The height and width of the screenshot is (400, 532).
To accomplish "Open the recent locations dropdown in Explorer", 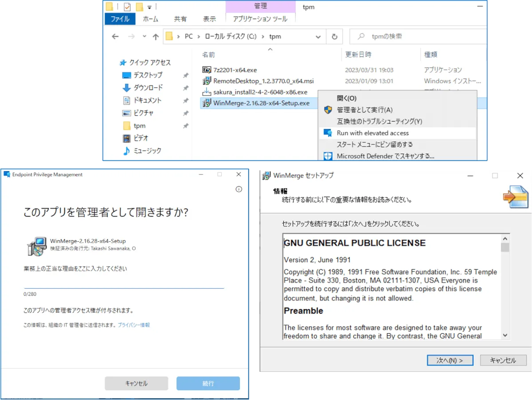I will point(144,37).
